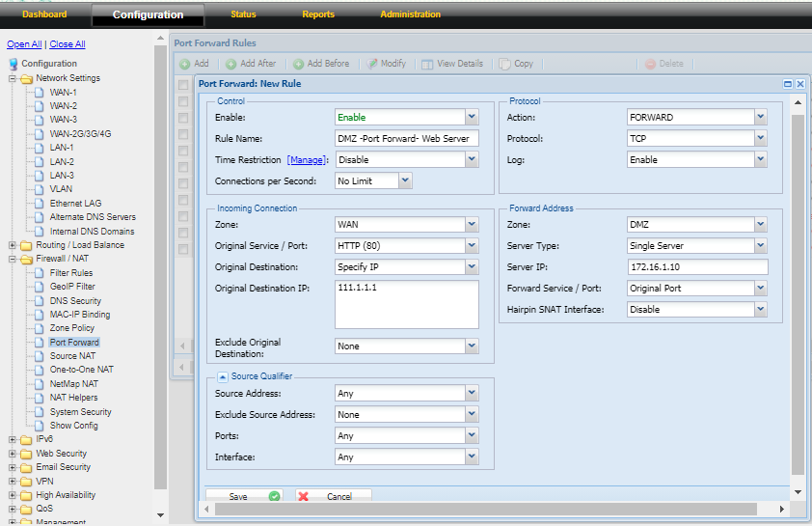The width and height of the screenshot is (812, 526).
Task: Switch to the Status tab
Action: tap(243, 14)
